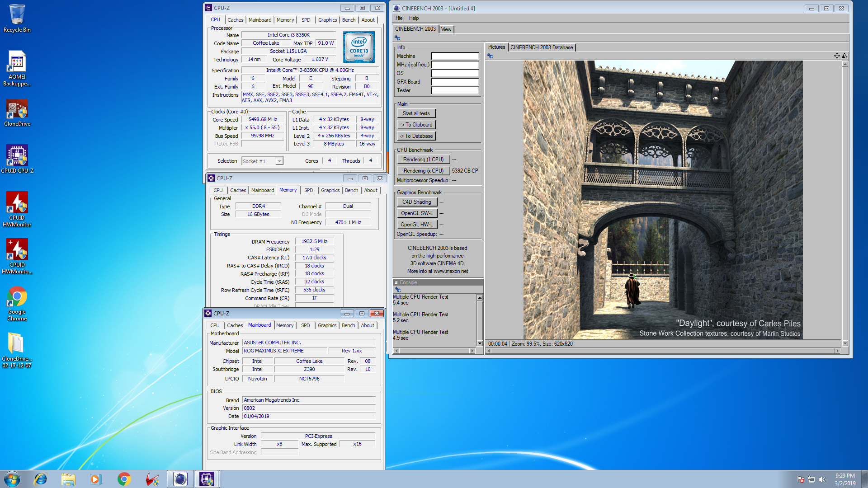Screen dimensions: 868x488
Task: Click the picture viewer vertical scrollbar down arrow
Action: [844, 343]
